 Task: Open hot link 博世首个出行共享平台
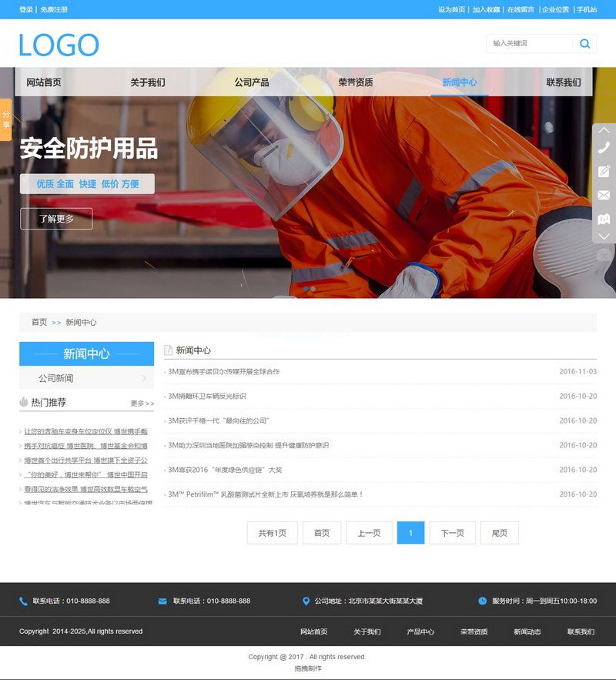[85, 460]
